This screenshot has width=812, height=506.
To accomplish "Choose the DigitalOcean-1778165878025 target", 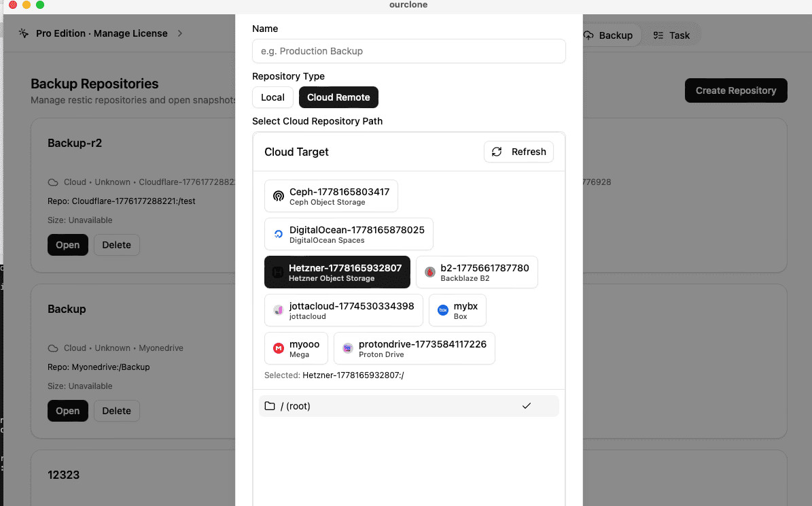I will [349, 234].
